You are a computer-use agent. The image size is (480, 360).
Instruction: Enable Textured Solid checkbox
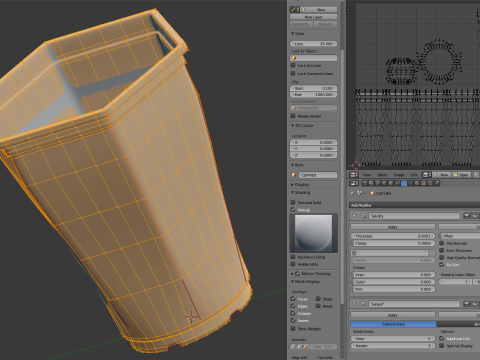click(x=293, y=202)
